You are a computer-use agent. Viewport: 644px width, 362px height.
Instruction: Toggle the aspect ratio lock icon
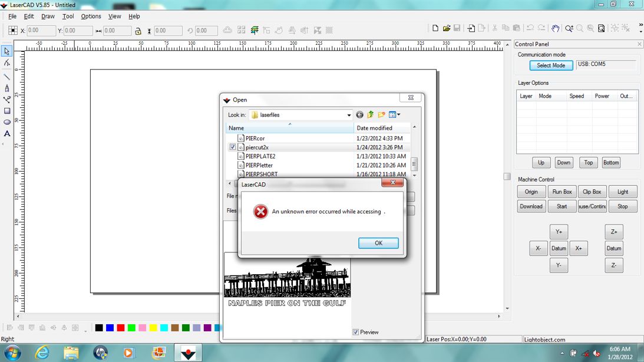tap(137, 31)
